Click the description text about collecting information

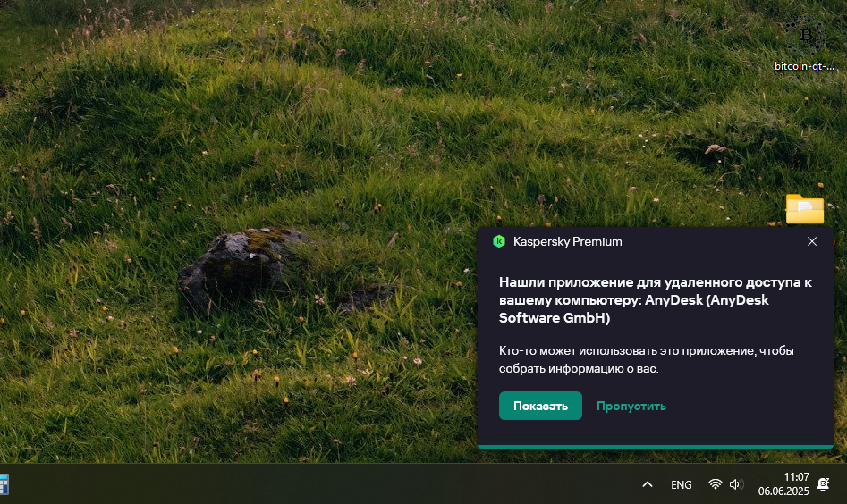coord(646,359)
